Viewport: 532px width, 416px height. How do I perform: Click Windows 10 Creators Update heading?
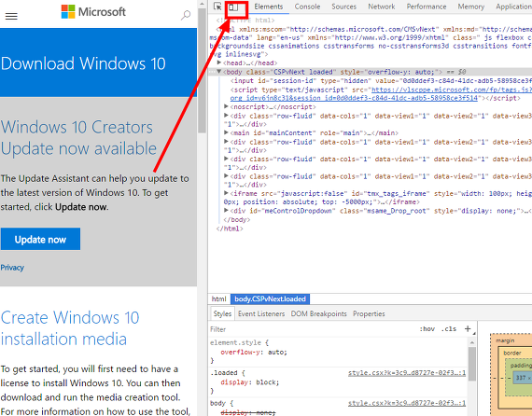78,138
